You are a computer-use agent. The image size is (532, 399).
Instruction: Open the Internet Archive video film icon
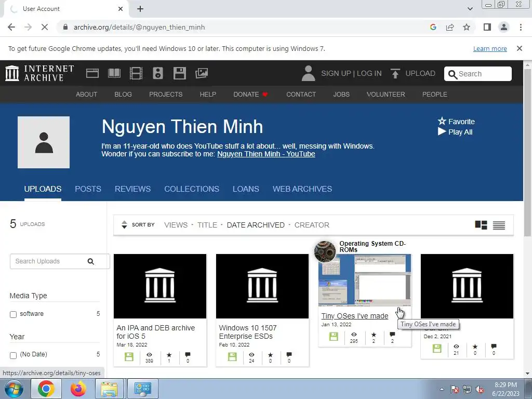tap(136, 73)
